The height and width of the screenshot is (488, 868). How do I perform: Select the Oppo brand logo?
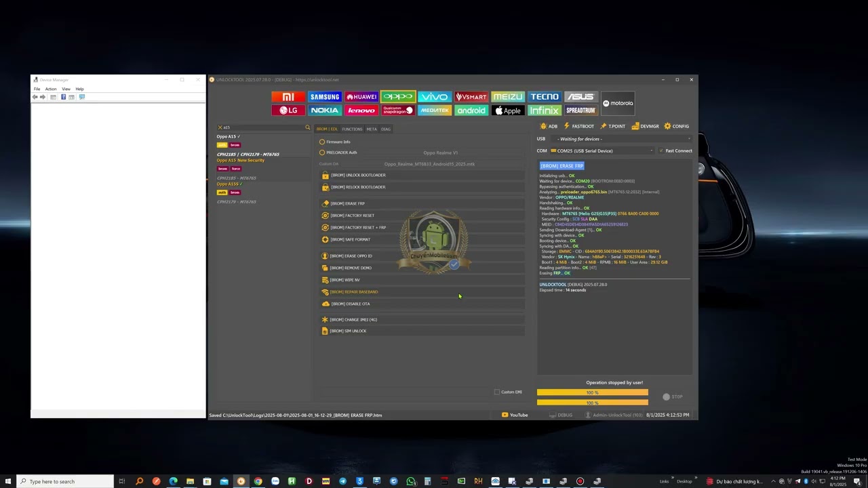click(398, 97)
